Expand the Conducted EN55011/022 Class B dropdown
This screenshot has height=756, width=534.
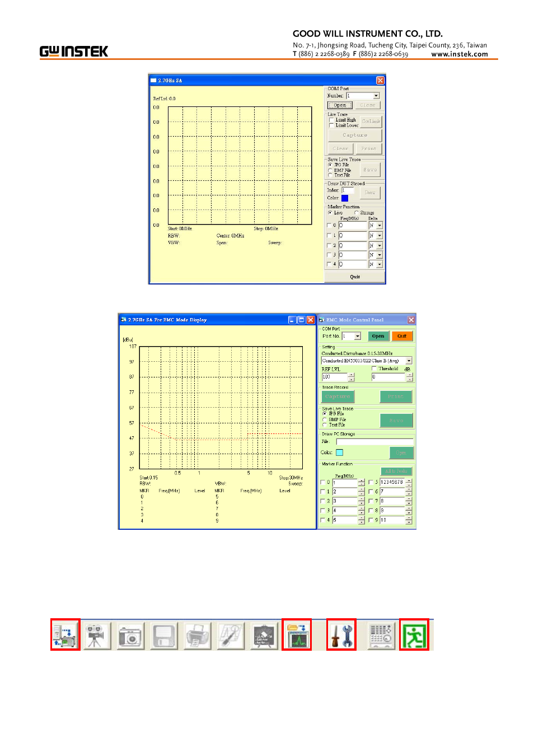pos(409,361)
